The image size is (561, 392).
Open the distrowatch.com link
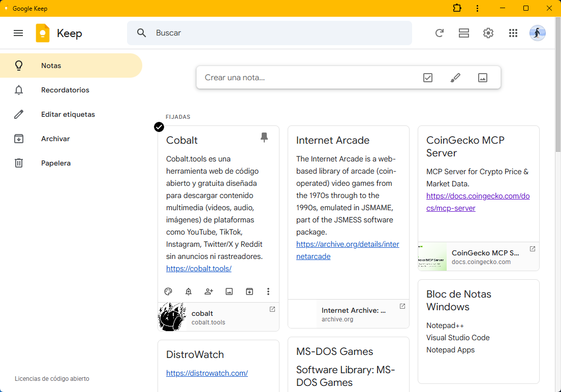(x=207, y=373)
